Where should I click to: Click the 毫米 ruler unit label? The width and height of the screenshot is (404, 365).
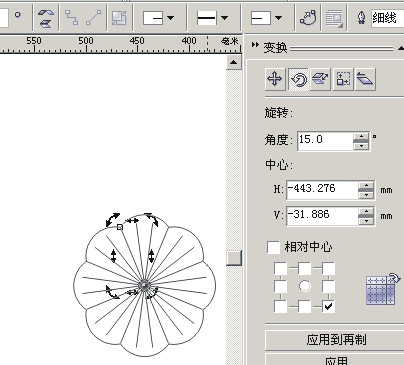tap(230, 41)
